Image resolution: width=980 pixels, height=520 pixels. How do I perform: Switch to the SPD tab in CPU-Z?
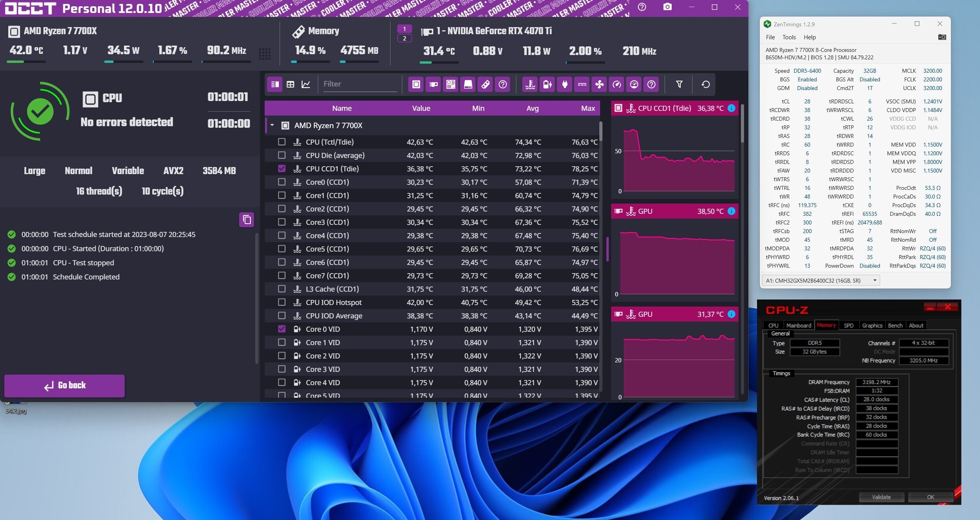click(848, 325)
